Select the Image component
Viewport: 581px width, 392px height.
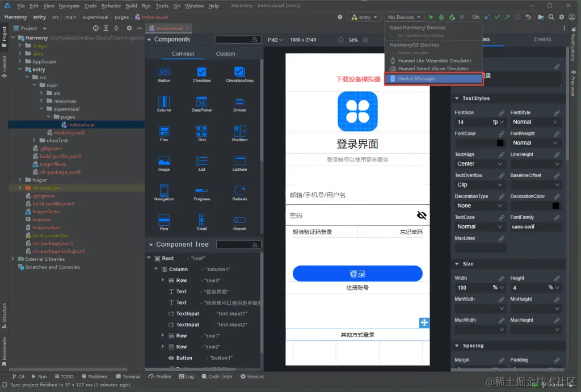pyautogui.click(x=164, y=163)
